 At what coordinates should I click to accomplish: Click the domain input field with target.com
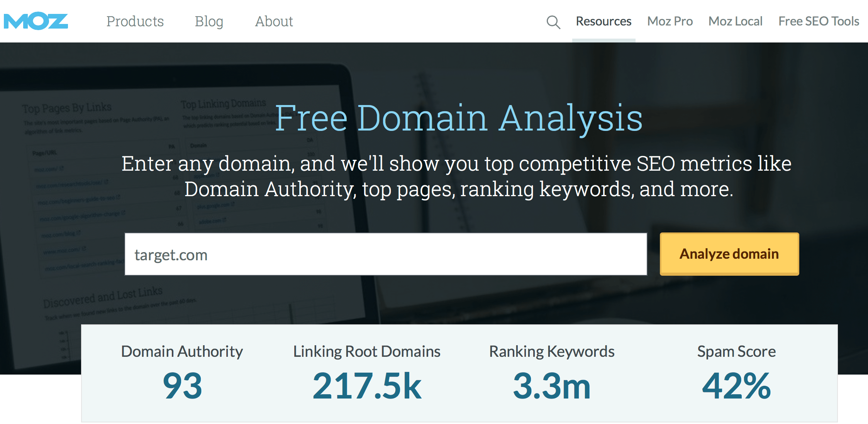(385, 254)
